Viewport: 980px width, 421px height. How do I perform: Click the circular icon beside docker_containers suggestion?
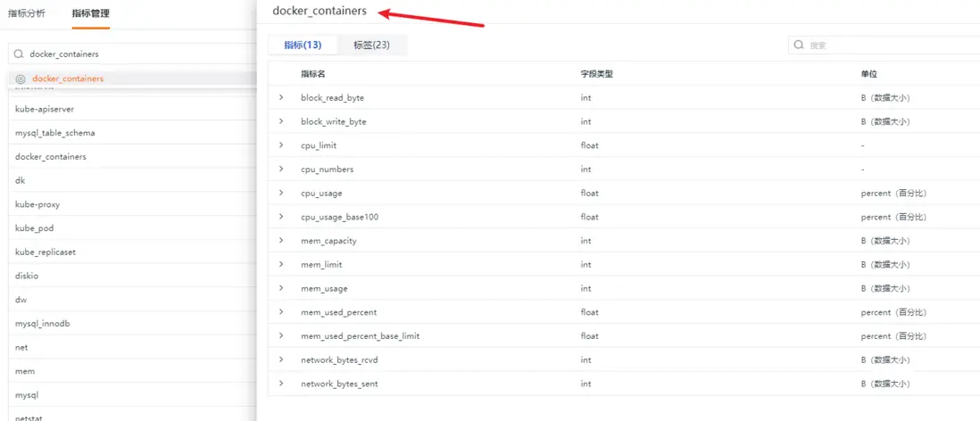tap(20, 79)
